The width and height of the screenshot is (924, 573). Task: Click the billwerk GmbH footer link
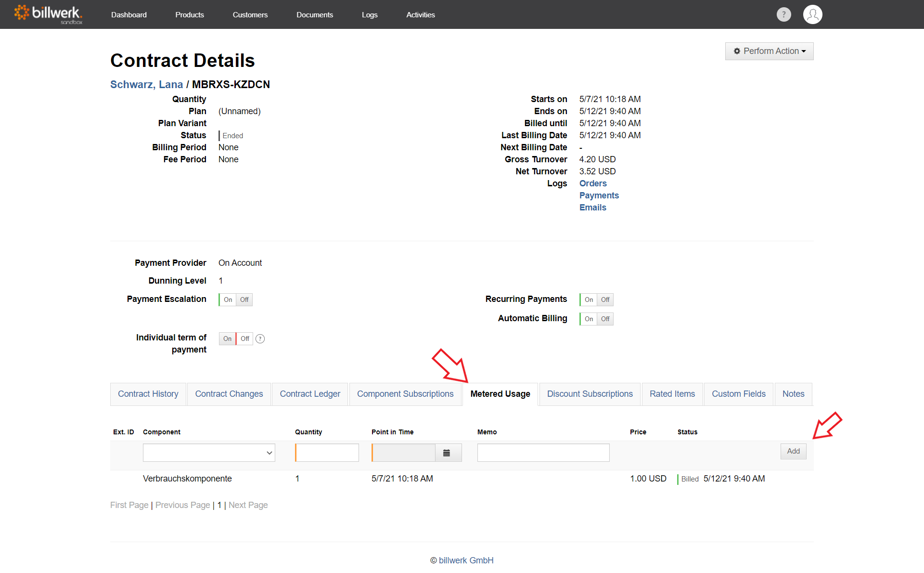[x=466, y=560]
